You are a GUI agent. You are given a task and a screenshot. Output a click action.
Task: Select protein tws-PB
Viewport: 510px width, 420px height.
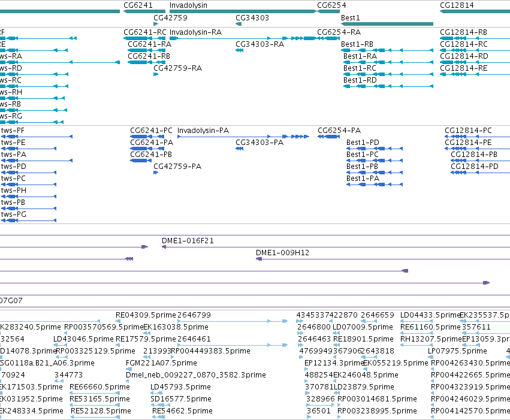13,203
